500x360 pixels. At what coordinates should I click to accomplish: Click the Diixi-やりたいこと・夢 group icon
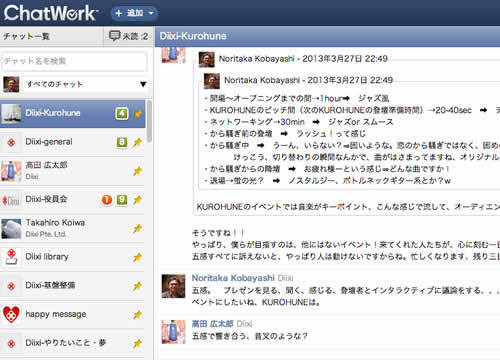click(11, 343)
